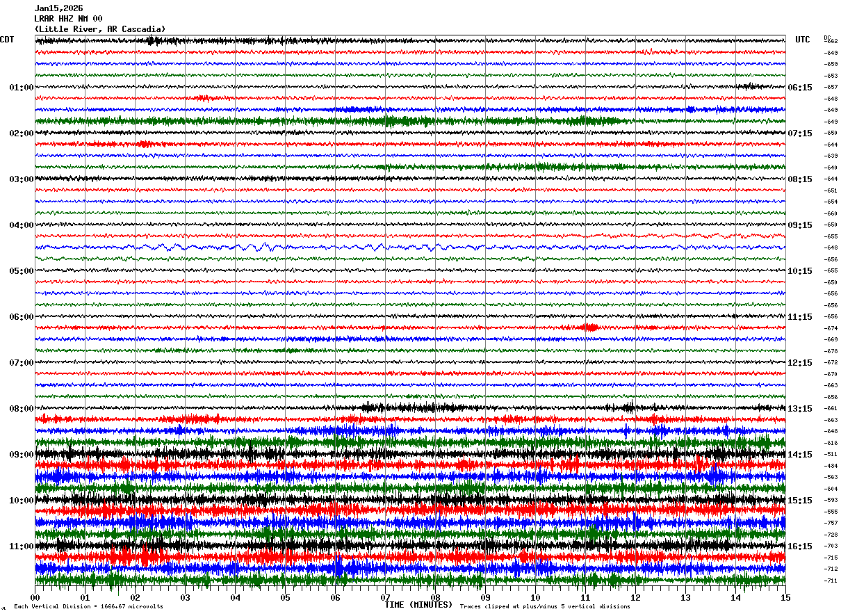
Task: Click the UTC time zone label
Action: click(803, 40)
